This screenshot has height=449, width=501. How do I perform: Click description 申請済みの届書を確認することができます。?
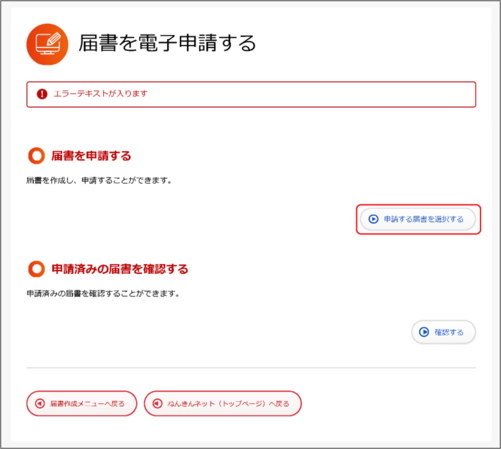103,293
